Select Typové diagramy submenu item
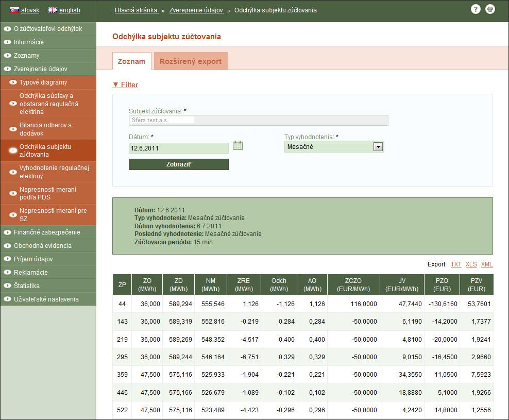The image size is (509, 420). point(48,82)
